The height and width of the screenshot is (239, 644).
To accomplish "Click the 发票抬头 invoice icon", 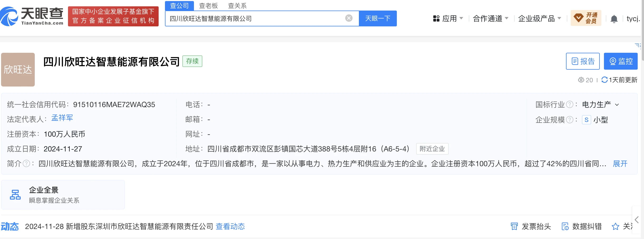I will [514, 226].
